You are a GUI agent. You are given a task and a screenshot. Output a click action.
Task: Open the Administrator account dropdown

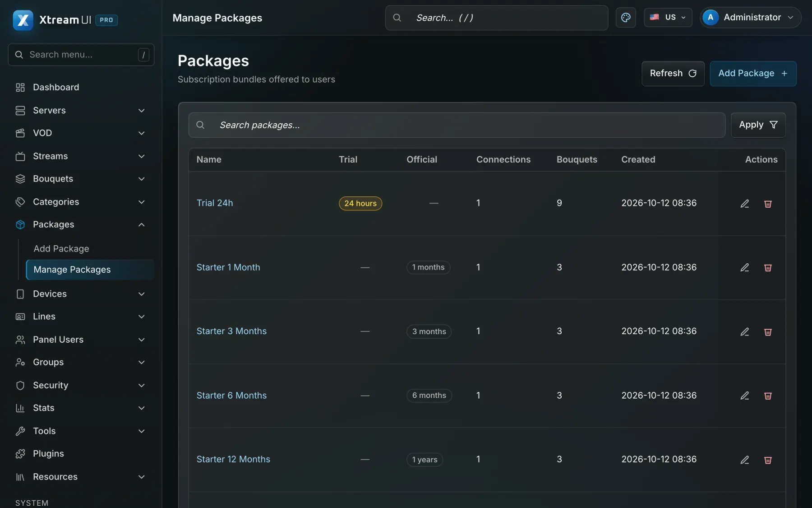coord(750,17)
